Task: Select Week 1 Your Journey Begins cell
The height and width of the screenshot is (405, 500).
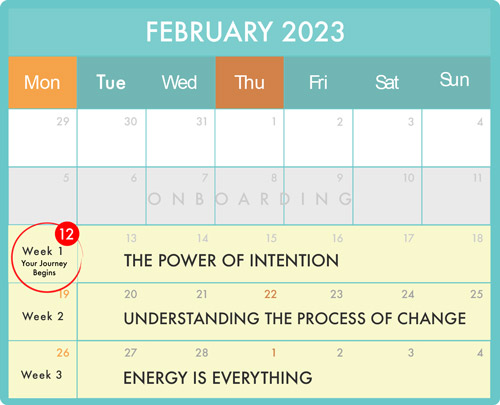Action: (x=44, y=262)
